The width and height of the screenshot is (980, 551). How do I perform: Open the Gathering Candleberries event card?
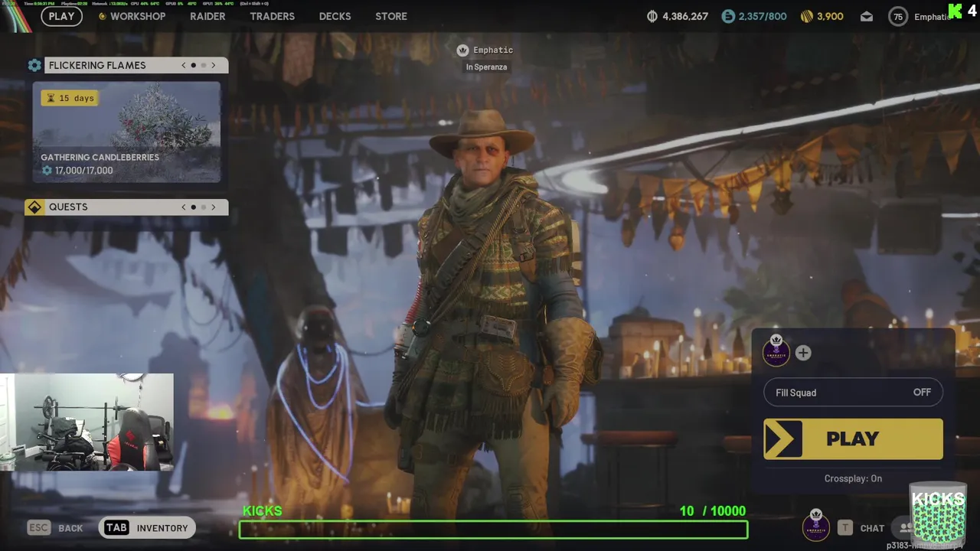[126, 132]
